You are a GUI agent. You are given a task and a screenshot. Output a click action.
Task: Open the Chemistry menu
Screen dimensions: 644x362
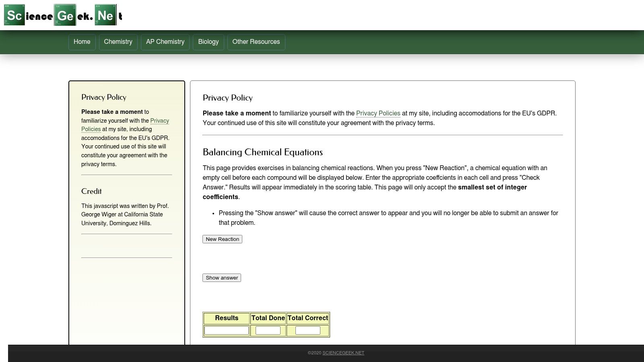[x=118, y=42]
